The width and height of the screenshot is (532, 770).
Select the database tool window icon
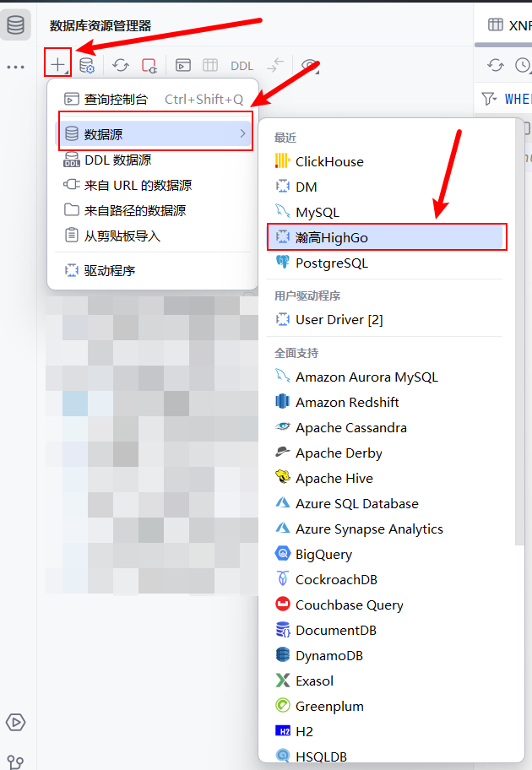[x=16, y=24]
